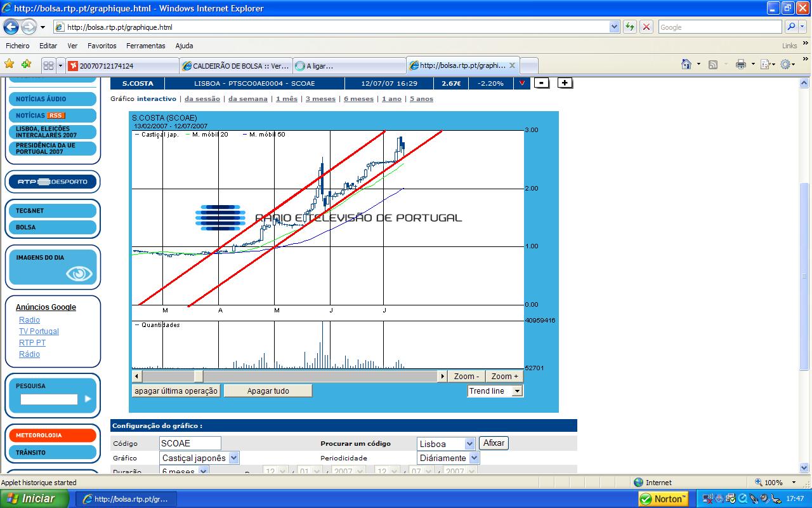Click the Iniciar start button
Viewport: 812px width, 508px height.
click(x=34, y=498)
